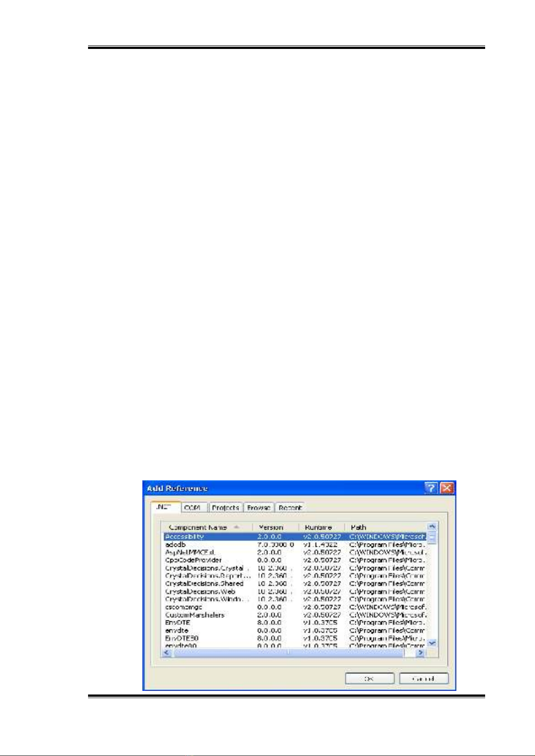Click the list scroll up arrow
Screen dimensions: 535x756
432,527
